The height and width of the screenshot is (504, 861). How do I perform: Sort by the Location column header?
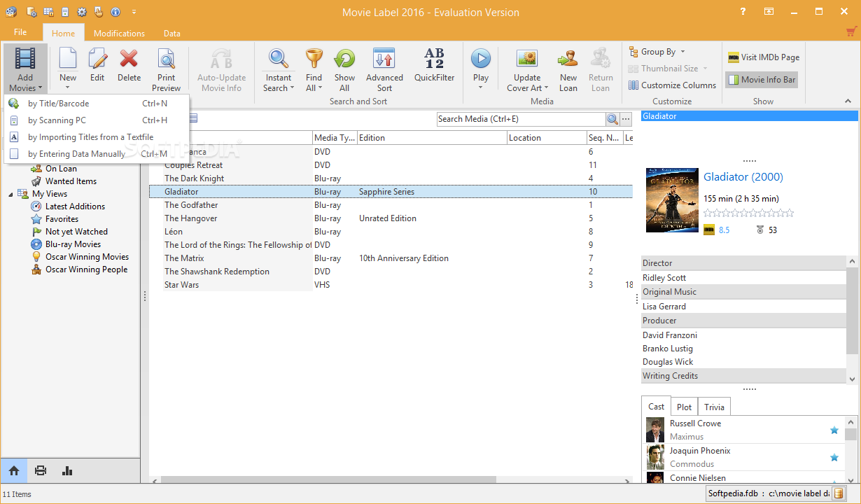coord(547,138)
